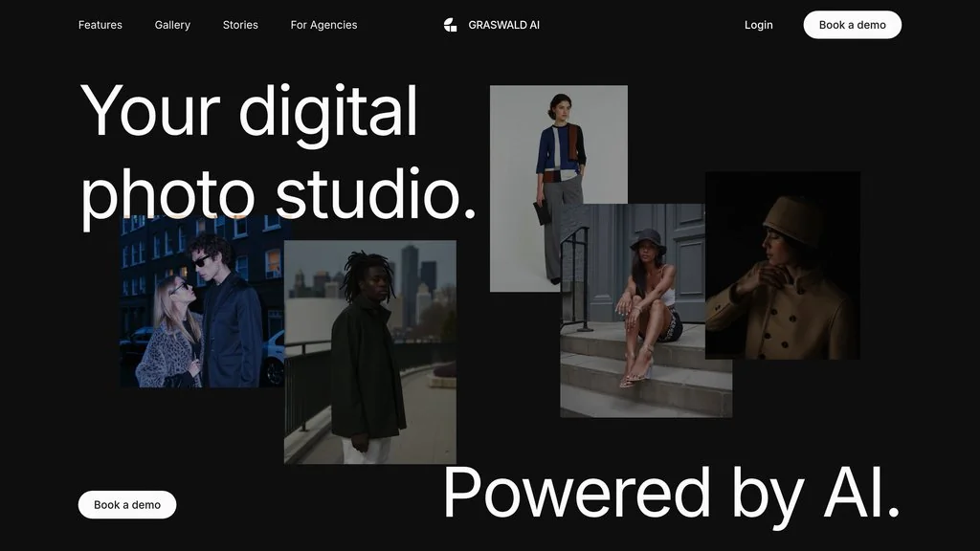Click the 'Powered by AI.' heading
This screenshot has width=980, height=551.
[x=670, y=494]
